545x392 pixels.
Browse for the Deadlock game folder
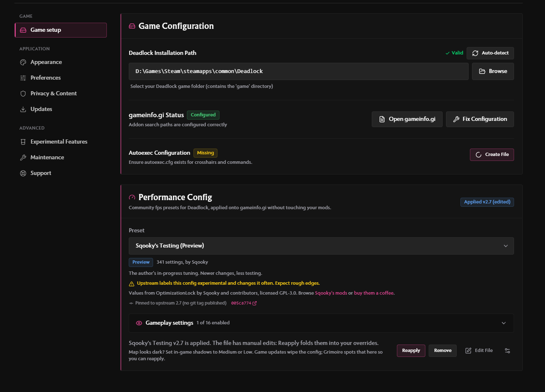point(493,71)
